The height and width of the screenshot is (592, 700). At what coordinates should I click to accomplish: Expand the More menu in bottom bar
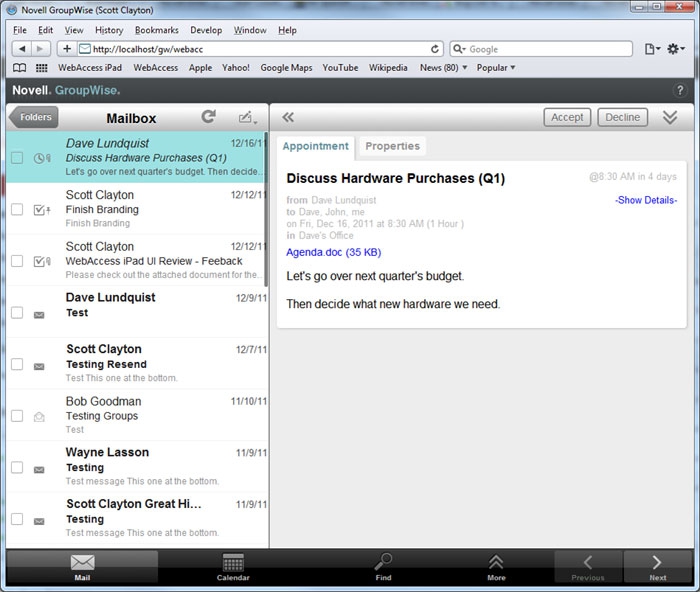tap(496, 567)
